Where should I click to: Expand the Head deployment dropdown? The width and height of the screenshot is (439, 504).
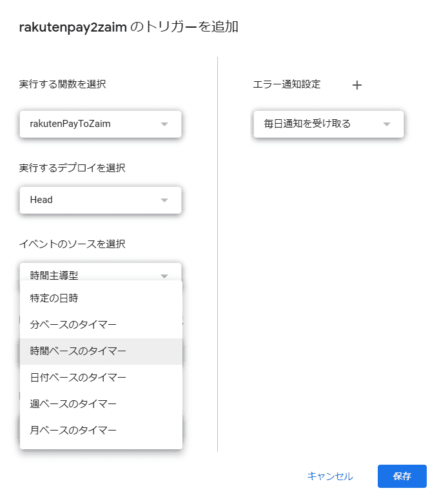pyautogui.click(x=100, y=200)
